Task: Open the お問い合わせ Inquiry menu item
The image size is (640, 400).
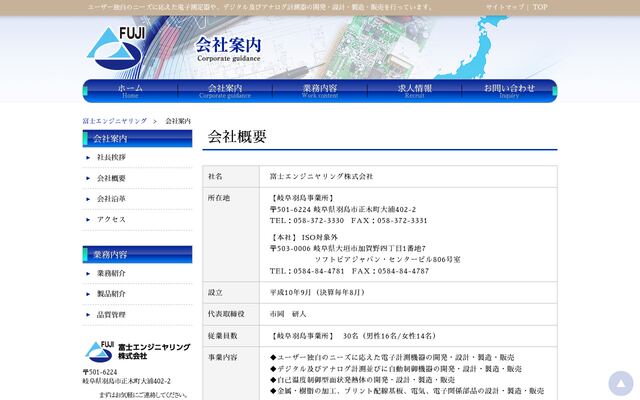Action: point(509,91)
